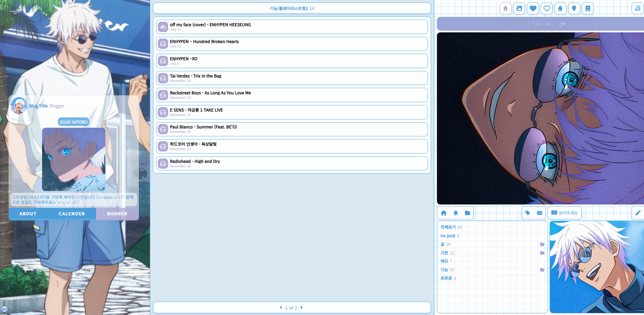
Task: Open the Blog Title link
Action: (x=38, y=106)
